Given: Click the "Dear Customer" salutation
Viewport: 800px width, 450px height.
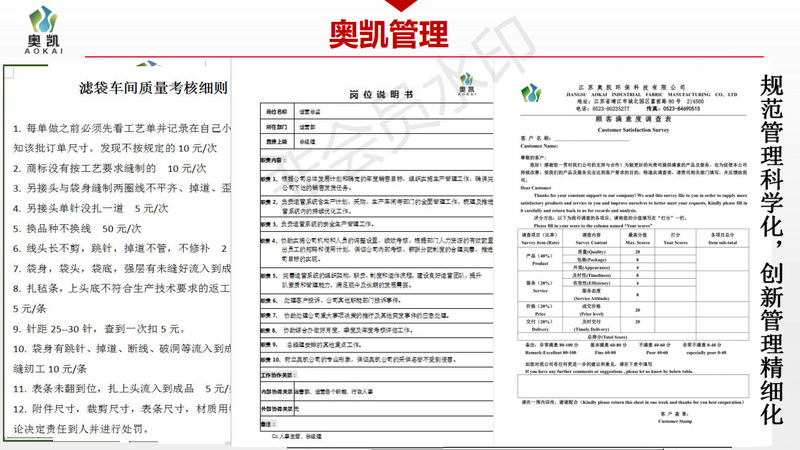Looking at the screenshot, I should (x=536, y=188).
